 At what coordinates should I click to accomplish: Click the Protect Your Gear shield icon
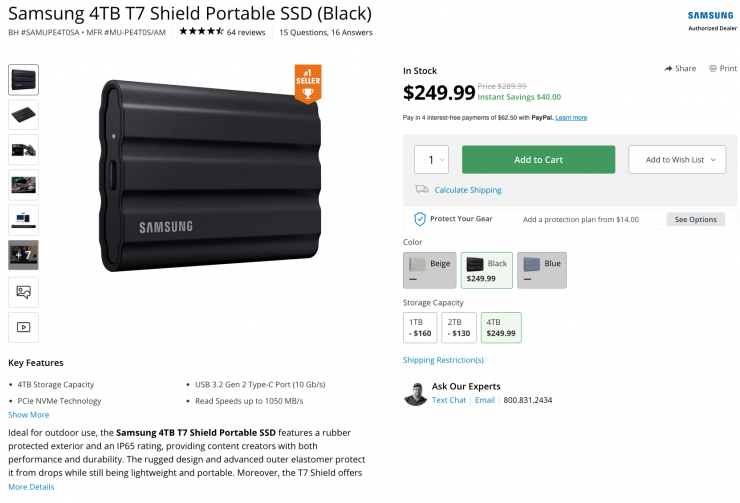420,219
